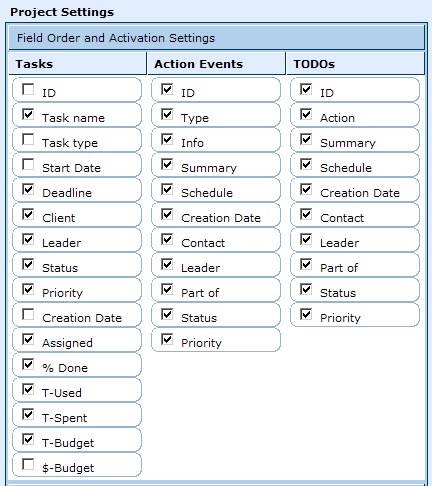The height and width of the screenshot is (486, 432).
Task: Uncheck the % Done field
Action: coord(28,364)
